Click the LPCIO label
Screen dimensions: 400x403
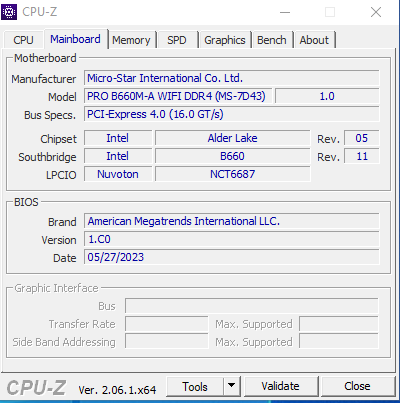pos(61,175)
